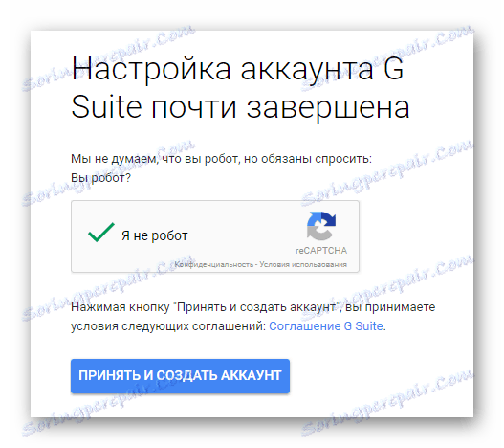This screenshot has height=448, width=504.
Task: Click the 'Suite почти завершена' heading line
Action: click(240, 107)
